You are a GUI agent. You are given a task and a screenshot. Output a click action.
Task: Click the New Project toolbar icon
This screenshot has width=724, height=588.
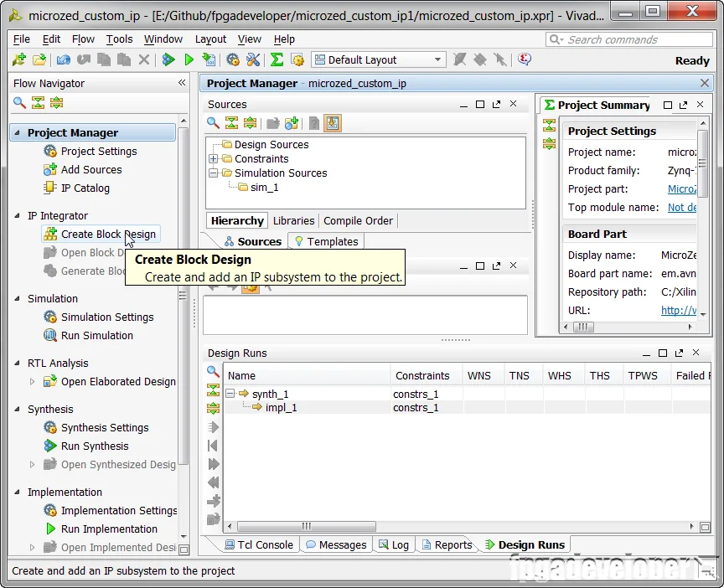point(19,59)
